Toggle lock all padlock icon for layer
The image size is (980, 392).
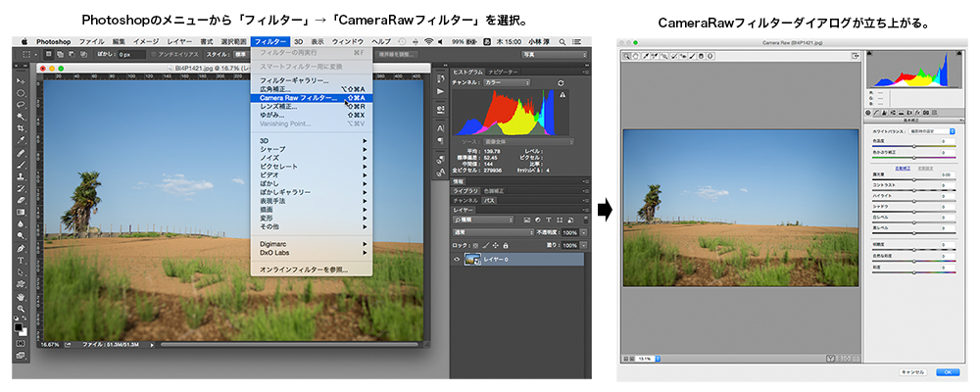click(x=505, y=246)
